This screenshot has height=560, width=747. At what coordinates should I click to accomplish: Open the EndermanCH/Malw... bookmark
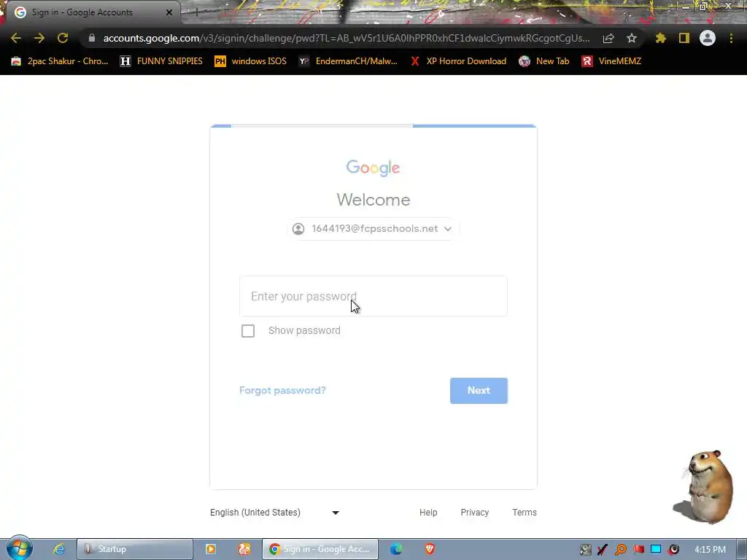(x=348, y=61)
